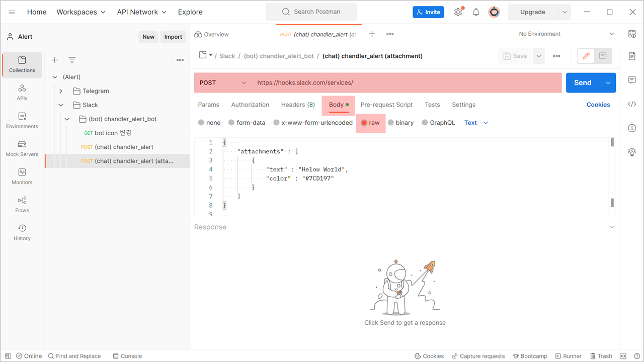The height and width of the screenshot is (362, 644).
Task: Open the API Network dropdown
Action: (142, 12)
